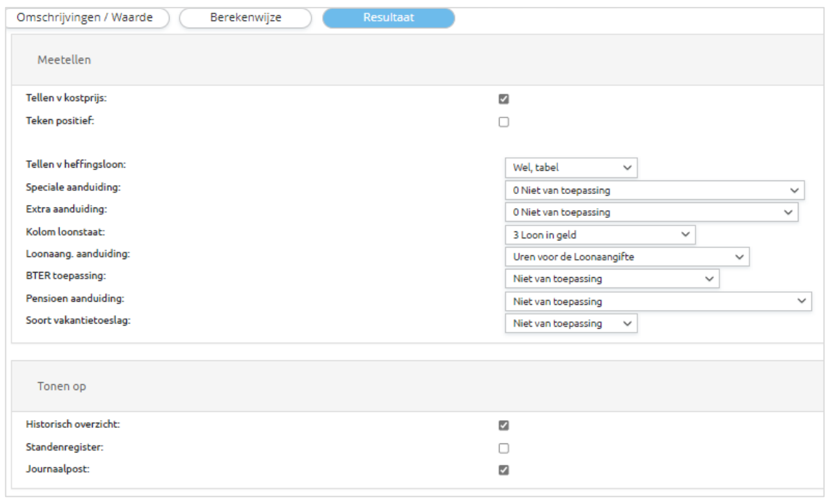Open the Berekenwijze tab

(x=246, y=17)
